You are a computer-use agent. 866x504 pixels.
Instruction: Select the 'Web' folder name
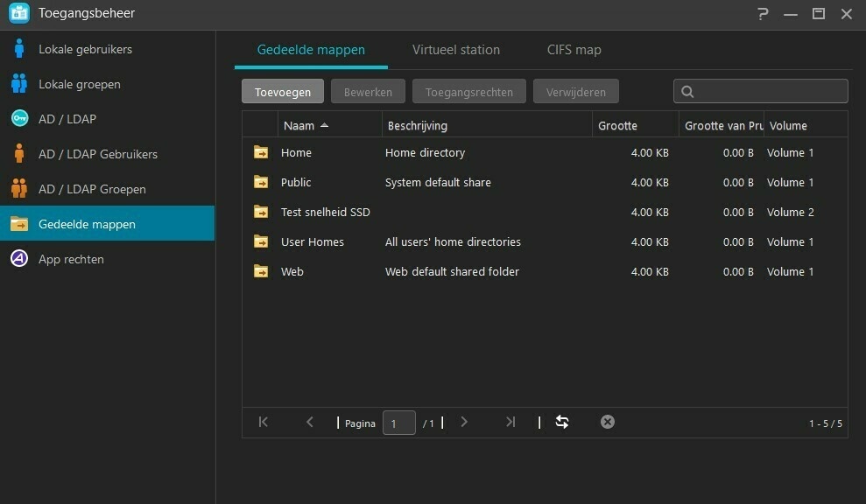[292, 271]
